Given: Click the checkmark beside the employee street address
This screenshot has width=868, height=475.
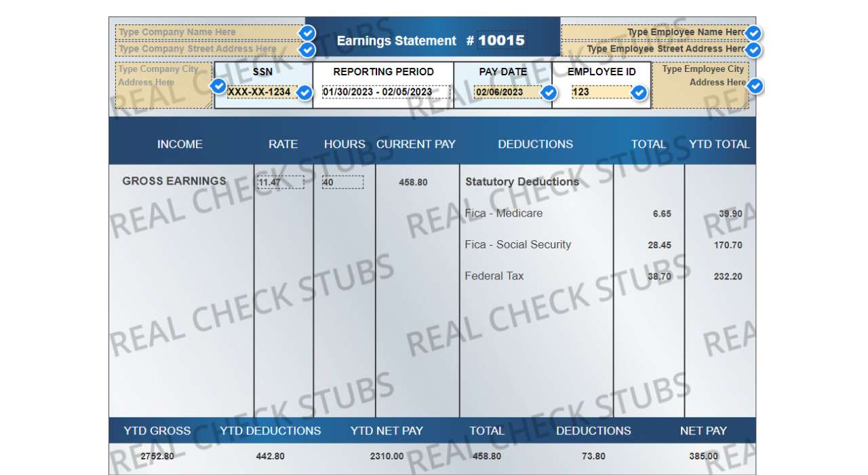Looking at the screenshot, I should (752, 49).
